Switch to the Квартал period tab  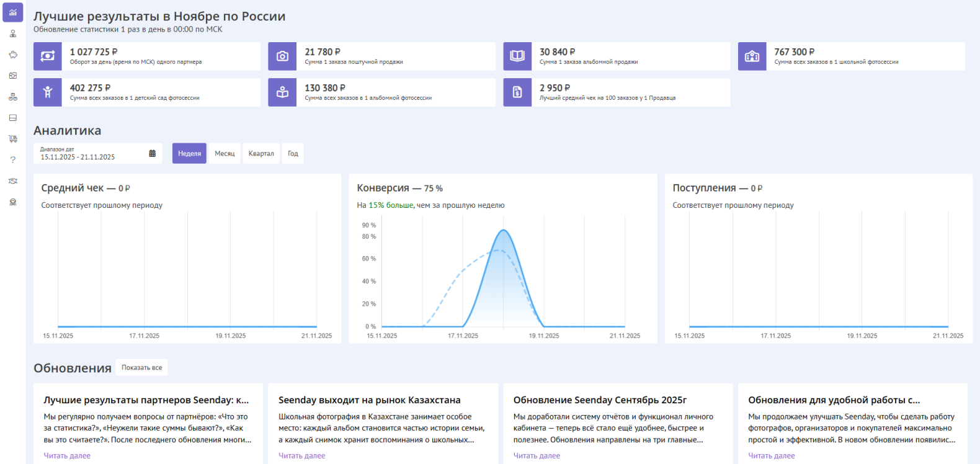261,154
